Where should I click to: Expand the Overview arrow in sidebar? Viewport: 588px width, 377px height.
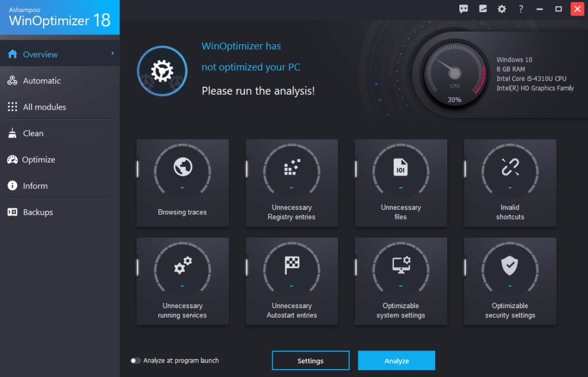[x=113, y=53]
